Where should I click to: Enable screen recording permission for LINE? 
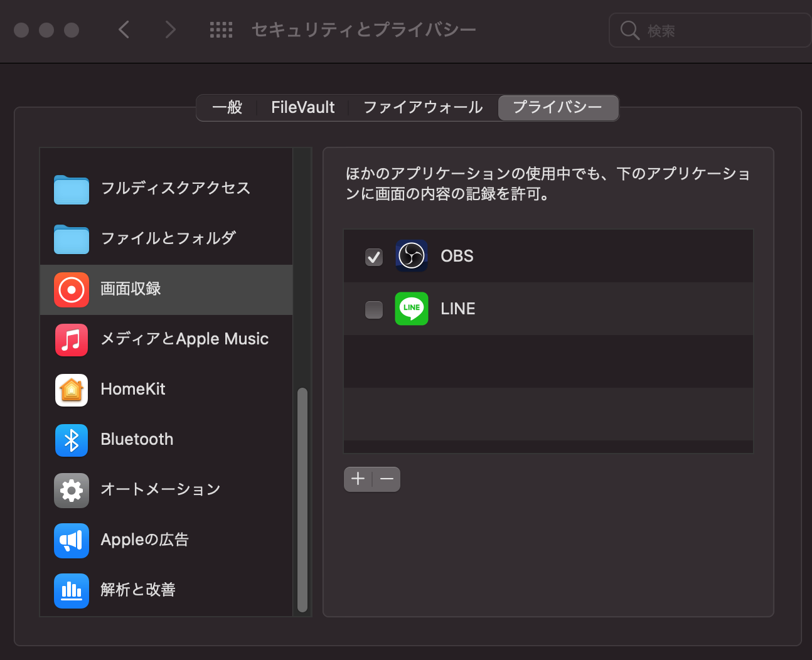pyautogui.click(x=374, y=309)
